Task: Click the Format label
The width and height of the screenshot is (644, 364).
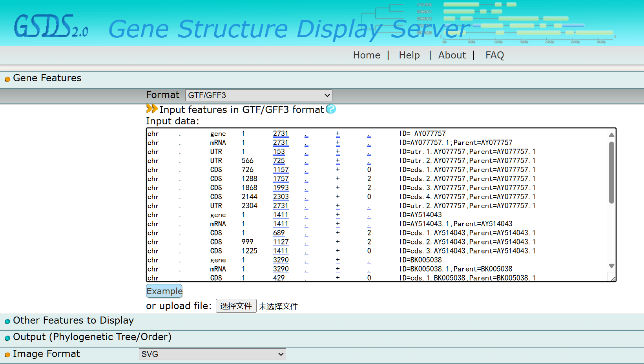Action: (162, 95)
